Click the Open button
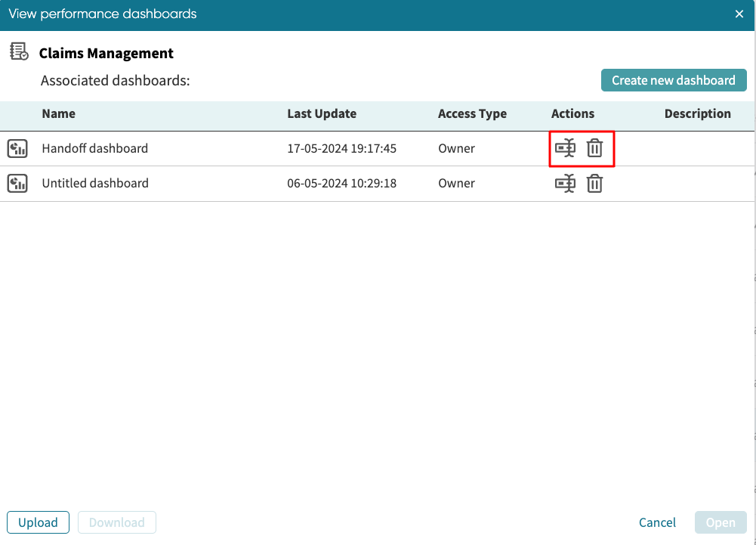 (721, 522)
